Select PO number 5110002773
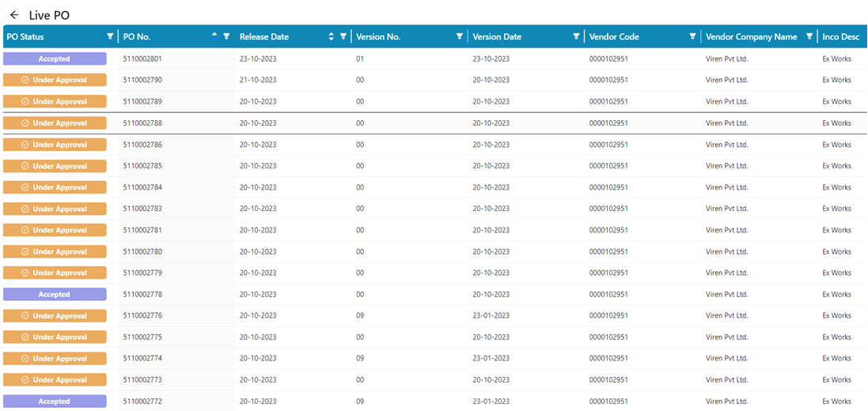 (143, 380)
